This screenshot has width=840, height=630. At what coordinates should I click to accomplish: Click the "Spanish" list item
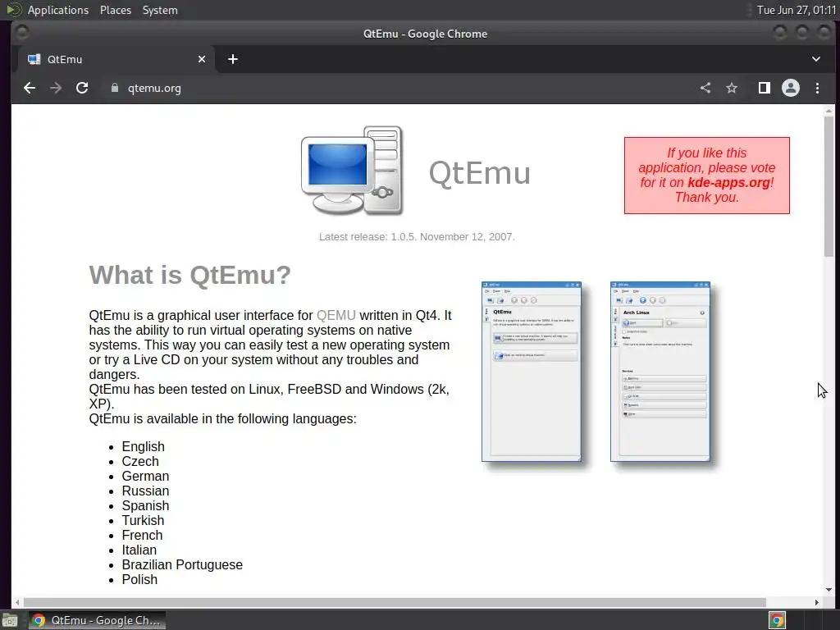(x=145, y=505)
